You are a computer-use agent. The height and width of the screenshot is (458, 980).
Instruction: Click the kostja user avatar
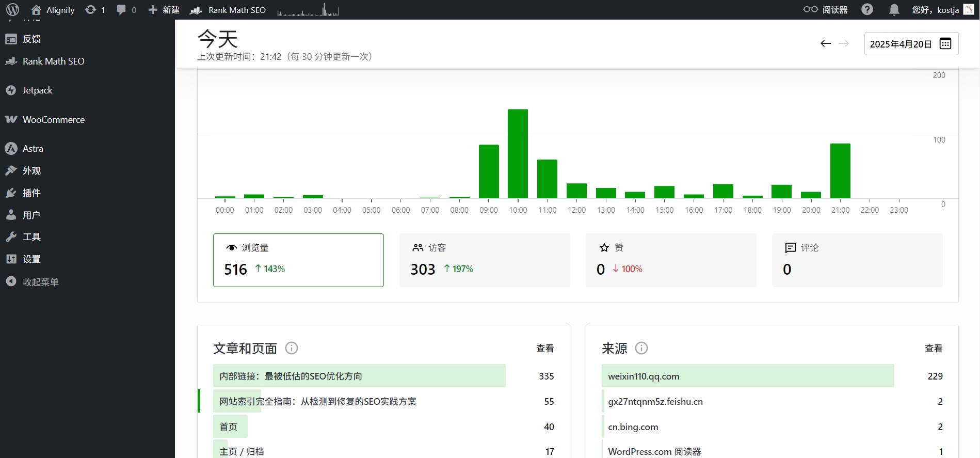tap(969, 9)
